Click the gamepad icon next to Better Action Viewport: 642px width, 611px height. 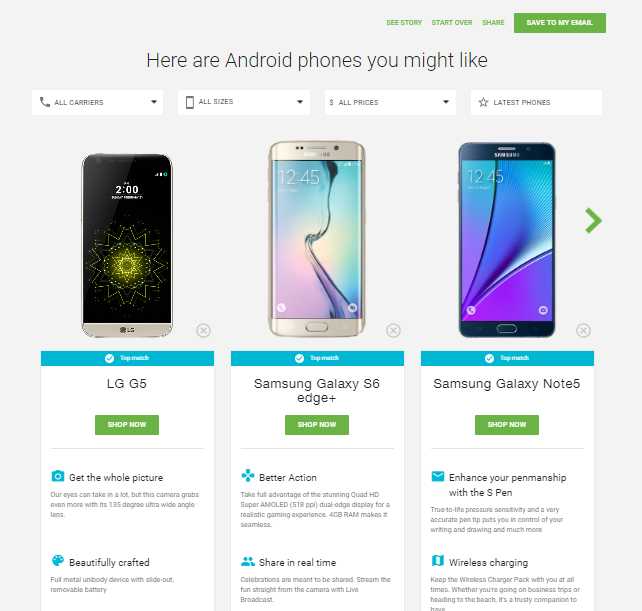coord(248,475)
